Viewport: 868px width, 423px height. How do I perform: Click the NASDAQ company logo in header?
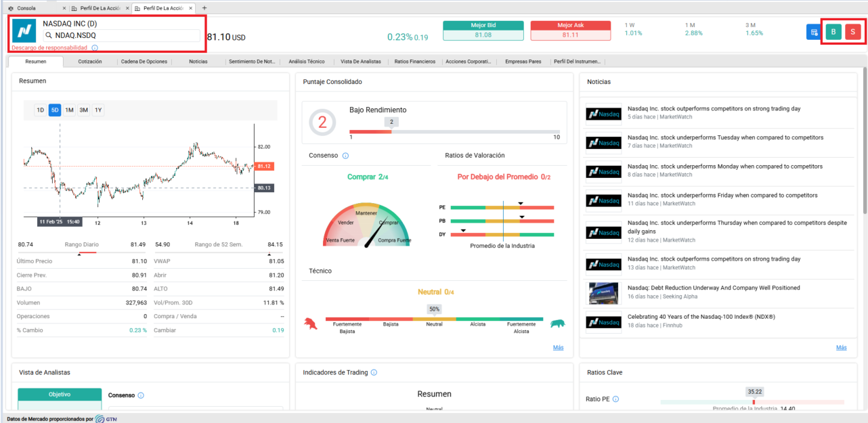25,32
